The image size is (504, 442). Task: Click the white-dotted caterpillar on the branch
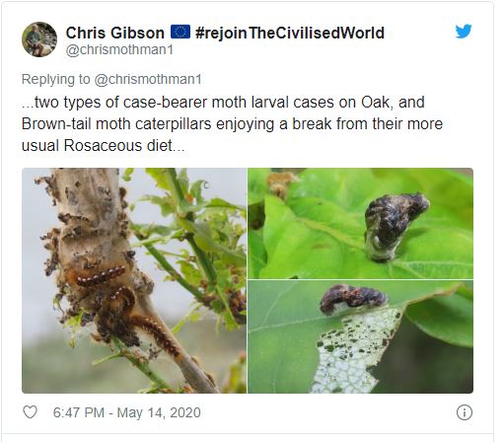[x=101, y=276]
